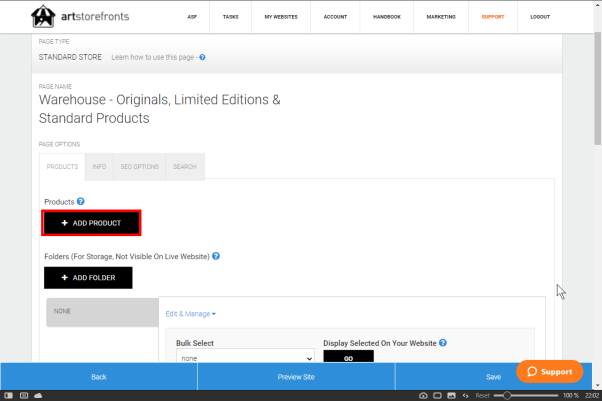Open the Info tab
The width and height of the screenshot is (602, 401).
99,166
